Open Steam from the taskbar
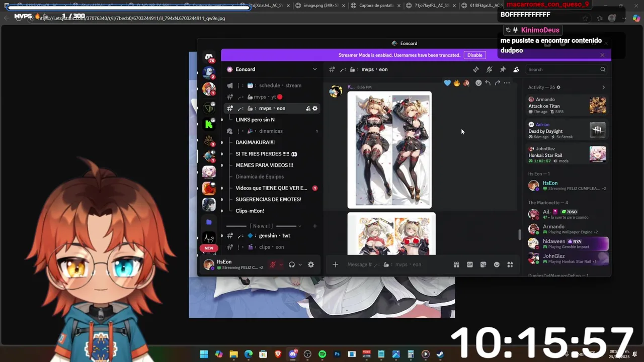Viewport: 644px width, 362px height. [440, 354]
